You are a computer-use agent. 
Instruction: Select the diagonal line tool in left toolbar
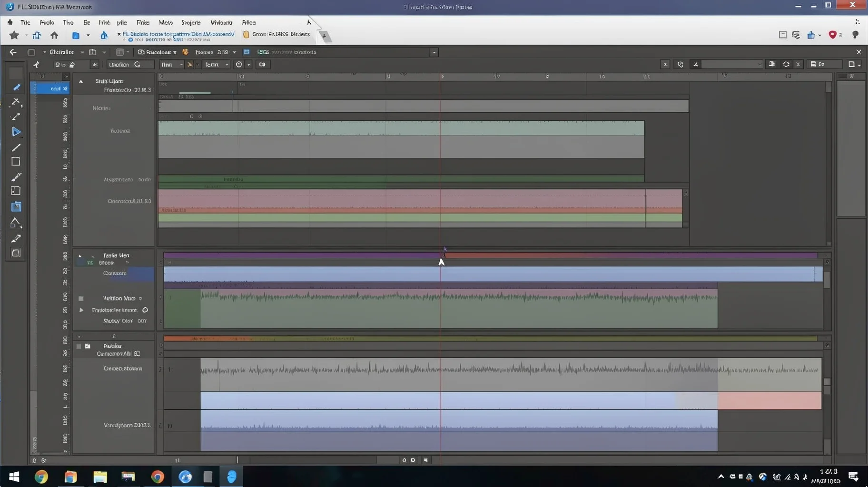click(16, 147)
